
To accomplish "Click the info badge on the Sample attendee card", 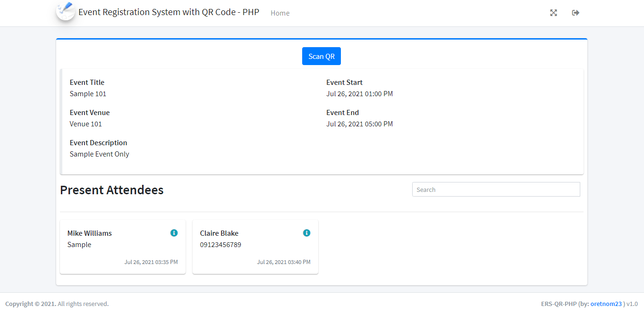I will 174,232.
